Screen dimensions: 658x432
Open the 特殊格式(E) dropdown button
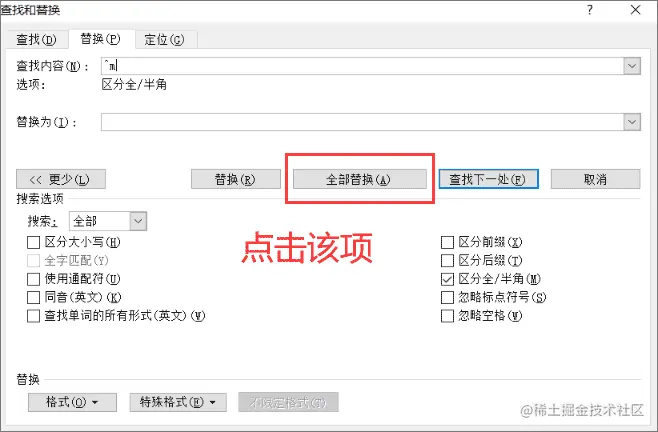click(x=178, y=402)
